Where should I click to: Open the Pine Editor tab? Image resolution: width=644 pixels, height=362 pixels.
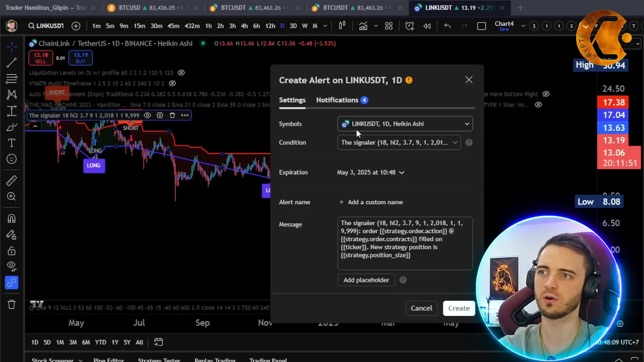(x=109, y=360)
